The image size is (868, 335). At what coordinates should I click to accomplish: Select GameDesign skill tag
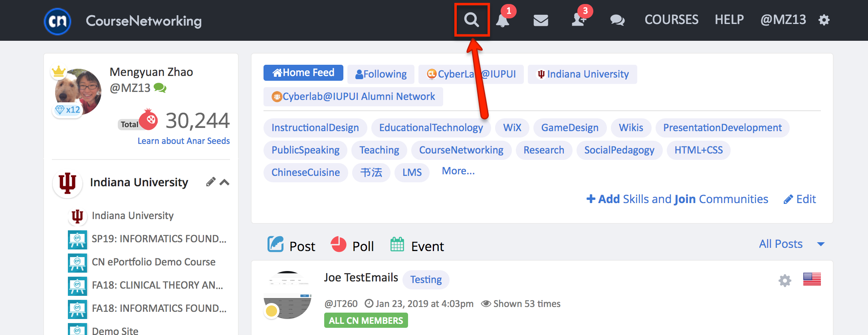pos(570,128)
